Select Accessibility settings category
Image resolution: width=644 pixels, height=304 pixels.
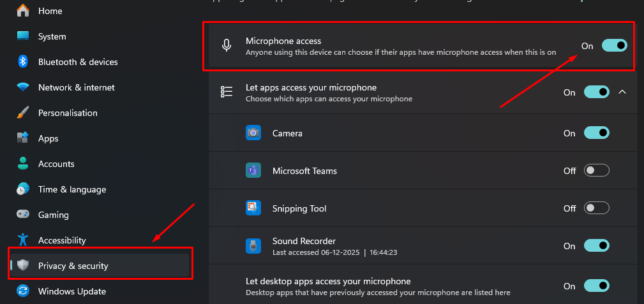click(x=62, y=240)
